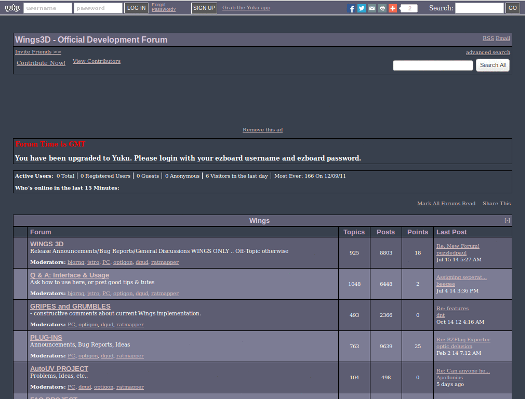The height and width of the screenshot is (399, 532).
Task: Open moderator bjorng in WINGS 3D row
Action: 76,262
